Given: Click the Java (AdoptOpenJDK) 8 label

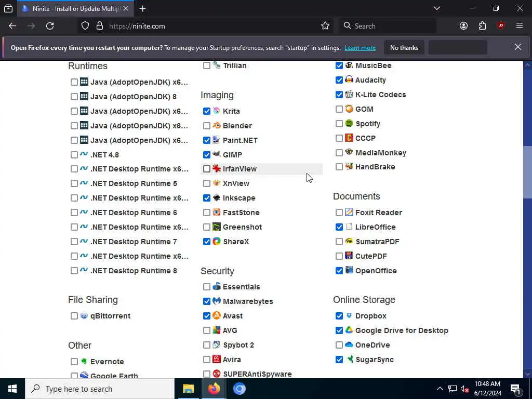Looking at the screenshot, I should [134, 97].
